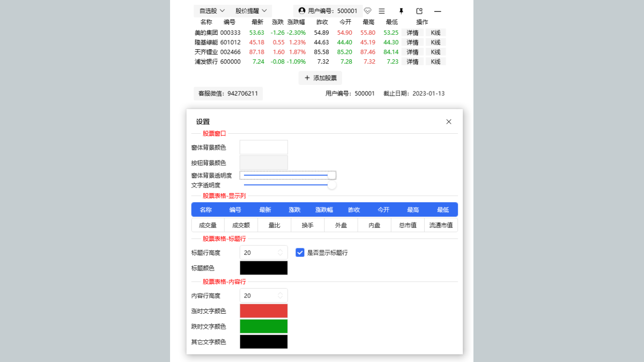Uncheck the 是否显示标题行 checkbox
This screenshot has height=362, width=644.
[x=300, y=252]
